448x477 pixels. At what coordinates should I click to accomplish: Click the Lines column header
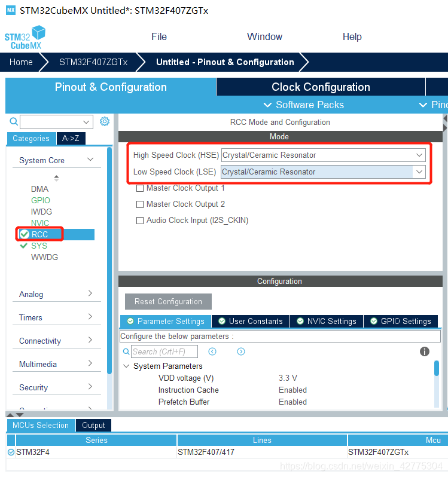(x=262, y=440)
